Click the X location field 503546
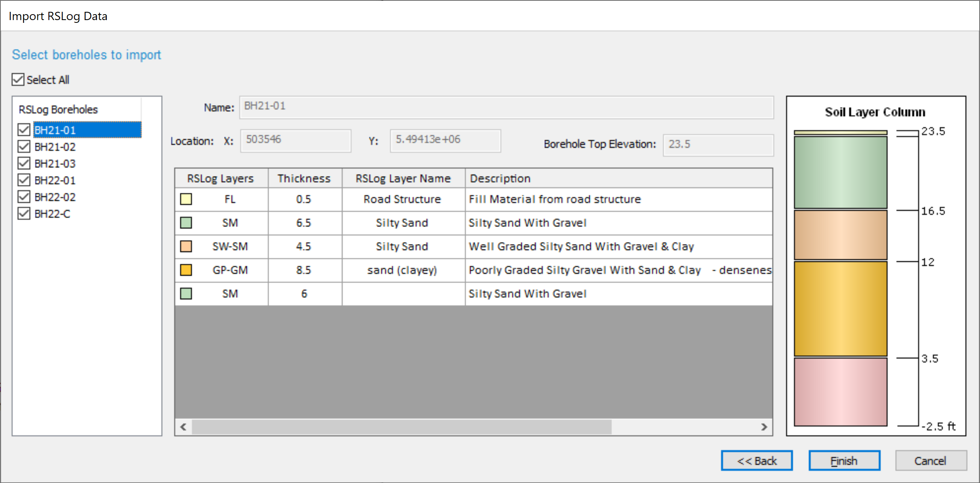980x483 pixels. point(296,141)
